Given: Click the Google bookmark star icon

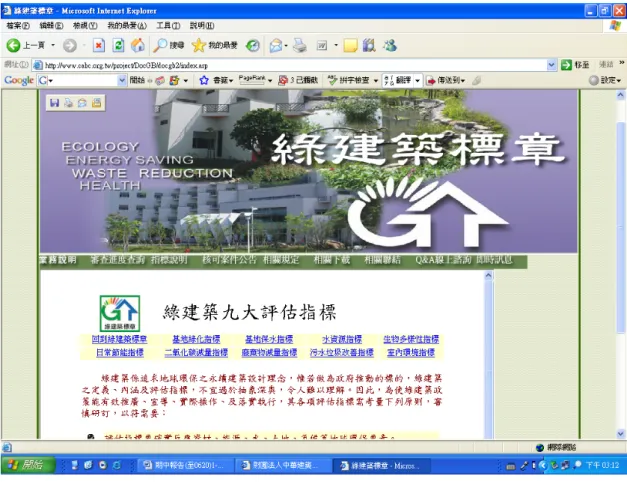Looking at the screenshot, I should 204,80.
